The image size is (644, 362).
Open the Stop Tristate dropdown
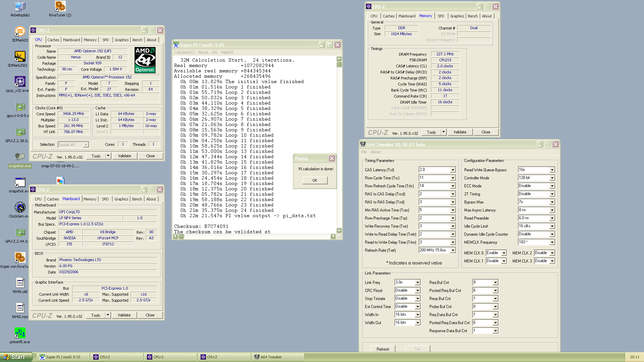click(418, 299)
